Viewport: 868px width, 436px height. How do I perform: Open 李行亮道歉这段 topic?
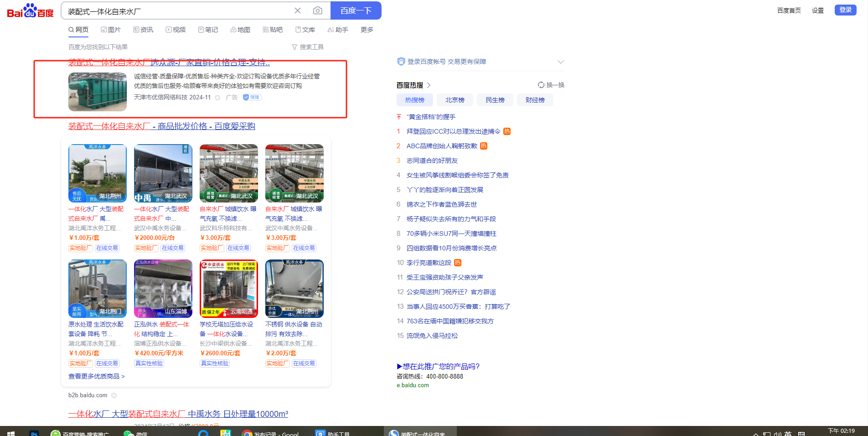[x=429, y=263]
